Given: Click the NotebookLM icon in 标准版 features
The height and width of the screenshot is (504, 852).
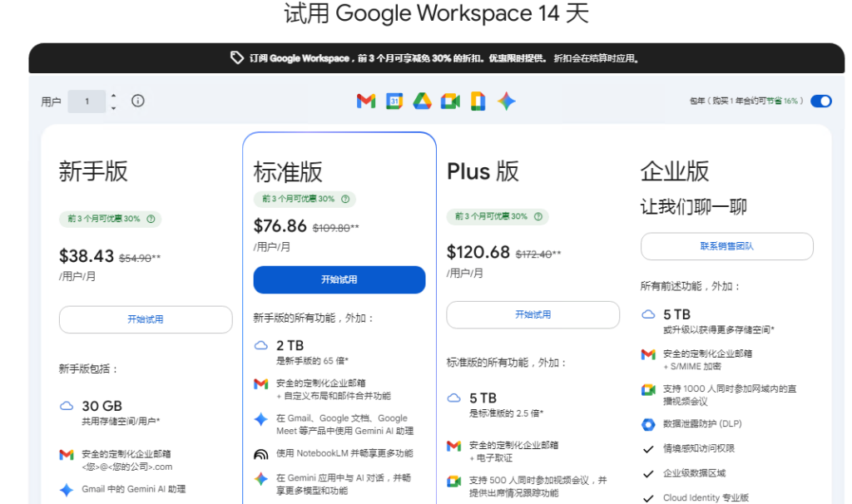Looking at the screenshot, I should point(260,454).
